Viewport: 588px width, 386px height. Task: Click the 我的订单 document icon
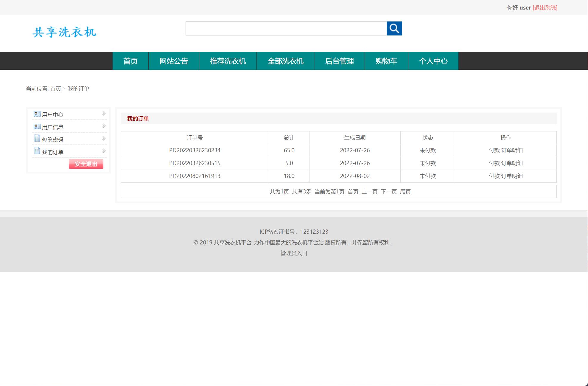pos(37,151)
